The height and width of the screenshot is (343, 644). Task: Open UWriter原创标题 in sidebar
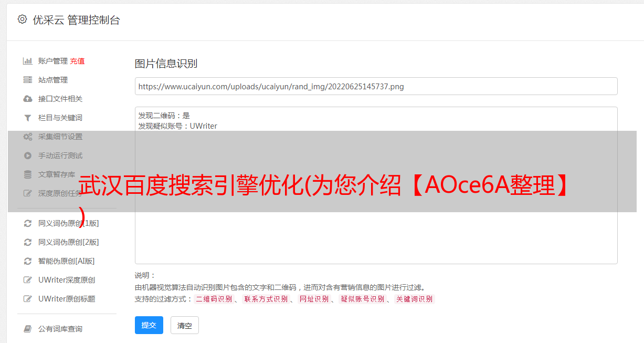point(67,299)
